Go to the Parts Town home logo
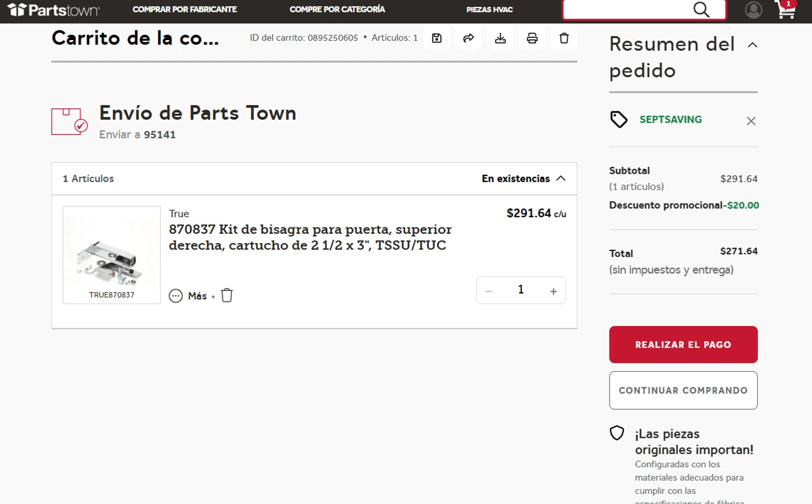 click(x=53, y=9)
